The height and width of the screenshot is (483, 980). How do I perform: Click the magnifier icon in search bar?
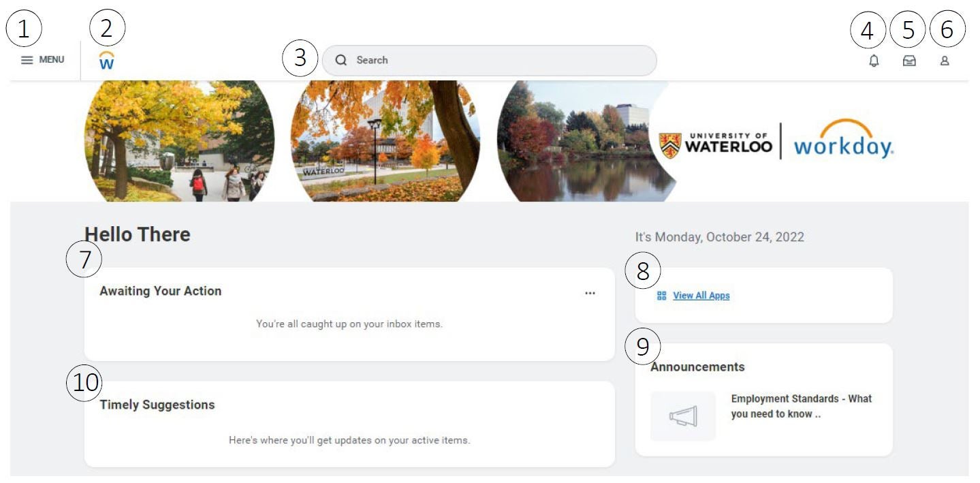341,61
